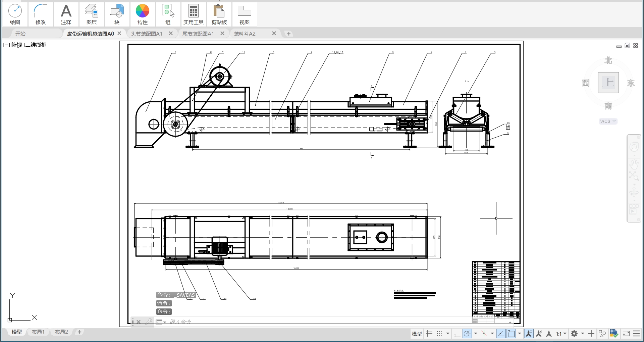Open workspace switching gear
This screenshot has width=644, height=342.
(574, 334)
